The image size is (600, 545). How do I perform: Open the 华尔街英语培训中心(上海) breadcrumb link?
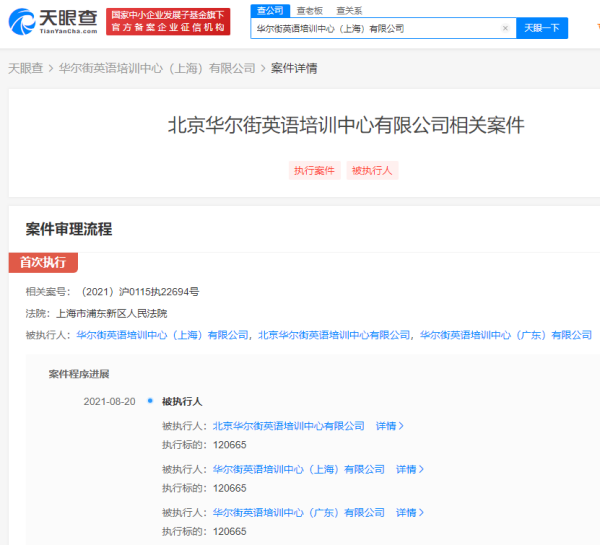[157, 69]
